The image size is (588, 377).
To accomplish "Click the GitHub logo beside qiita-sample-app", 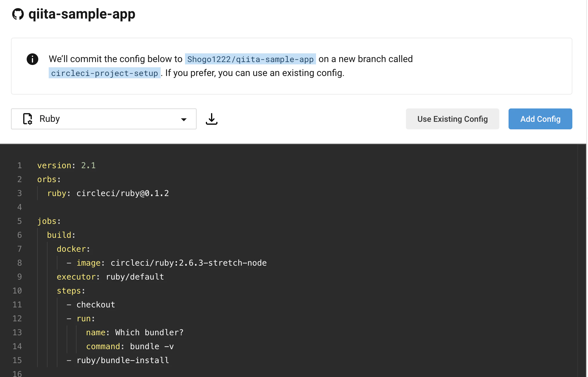I will tap(18, 14).
